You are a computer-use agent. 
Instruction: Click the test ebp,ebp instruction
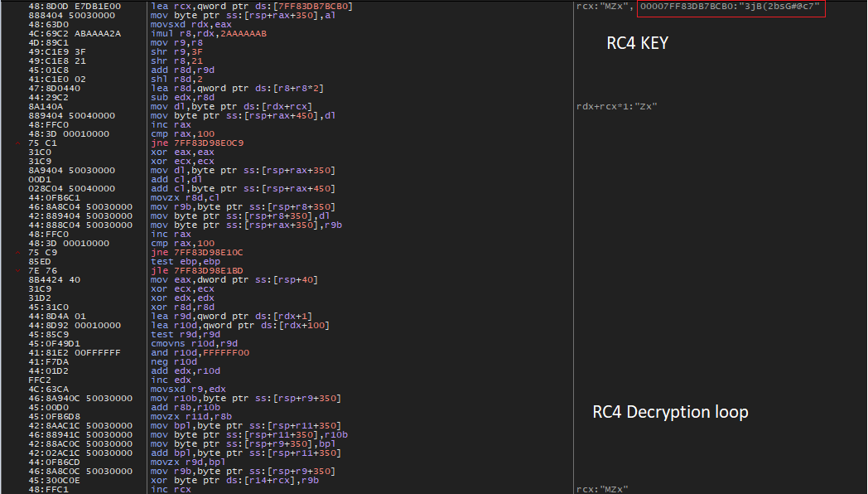pos(184,261)
